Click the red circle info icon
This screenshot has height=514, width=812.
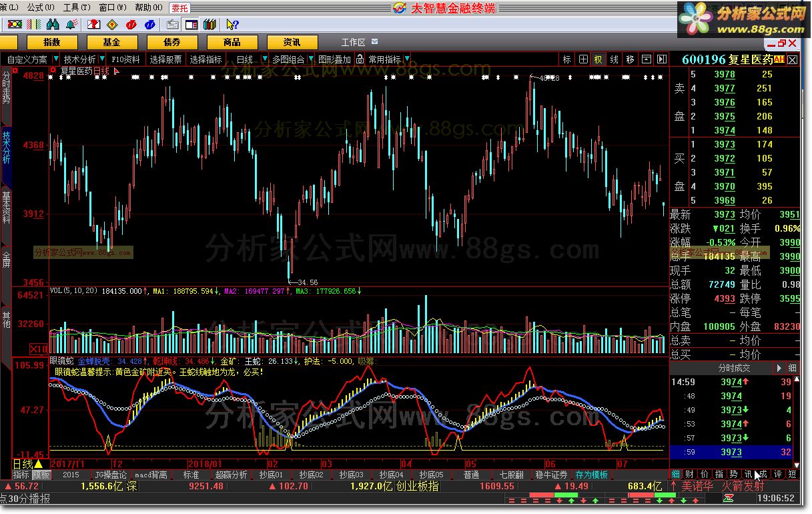131,25
